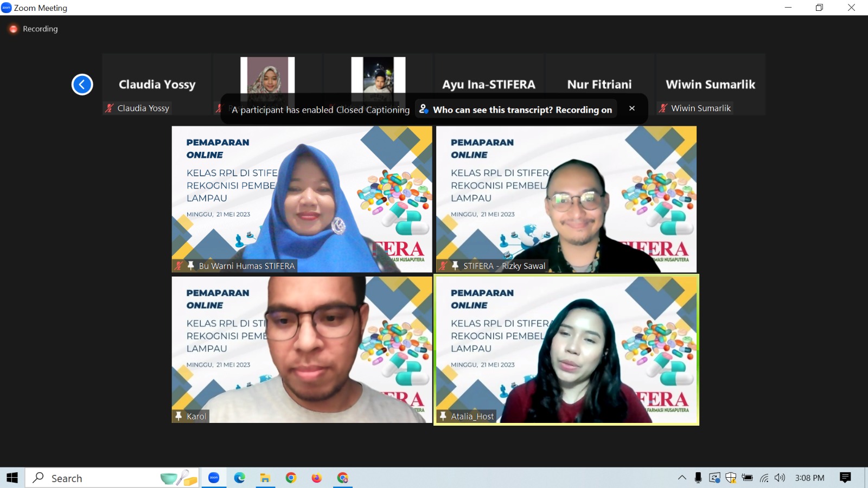Click the pin icon on Atalia_Host's tile
Viewport: 868px width, 488px height.
pos(444,416)
